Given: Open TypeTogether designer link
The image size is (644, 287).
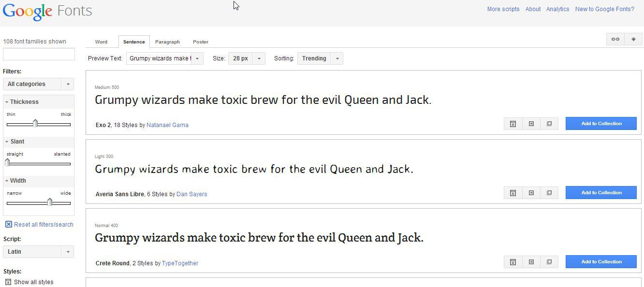Looking at the screenshot, I should [x=180, y=263].
